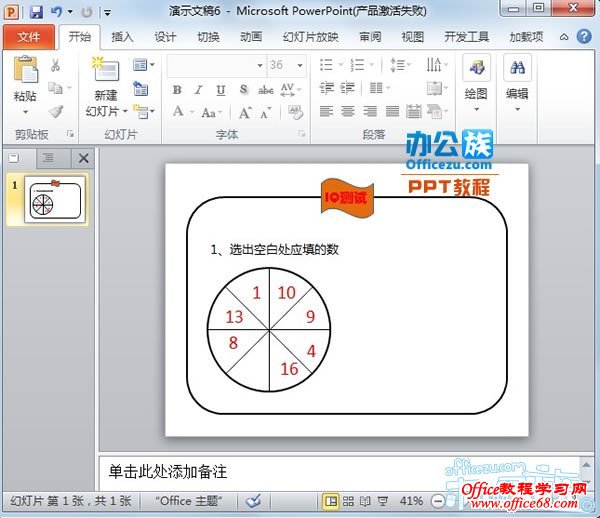Click the 文件 (File) button
The height and width of the screenshot is (518, 600).
pos(29,37)
